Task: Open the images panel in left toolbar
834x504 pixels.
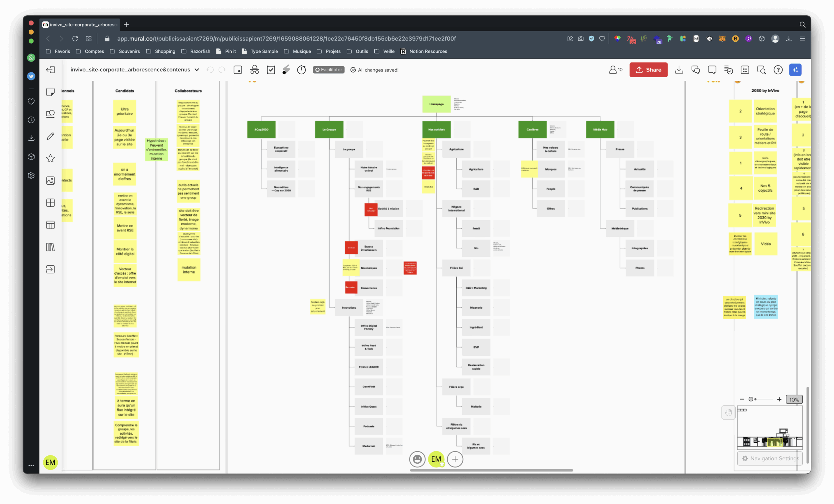Action: click(x=50, y=181)
